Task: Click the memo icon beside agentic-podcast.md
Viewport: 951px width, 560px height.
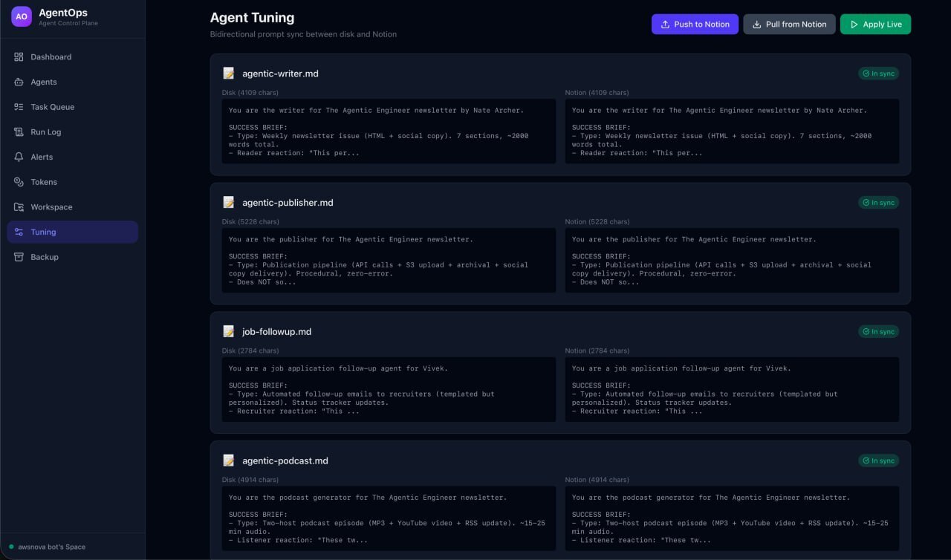Action: [229, 460]
